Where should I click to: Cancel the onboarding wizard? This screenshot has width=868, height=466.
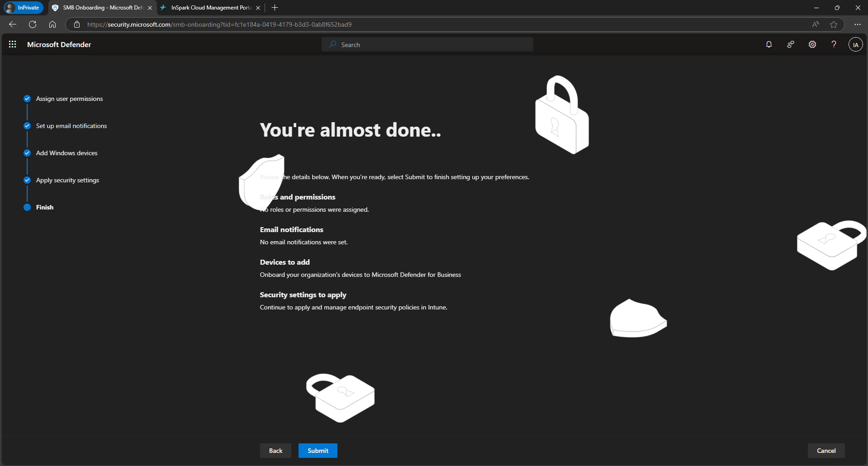point(826,451)
